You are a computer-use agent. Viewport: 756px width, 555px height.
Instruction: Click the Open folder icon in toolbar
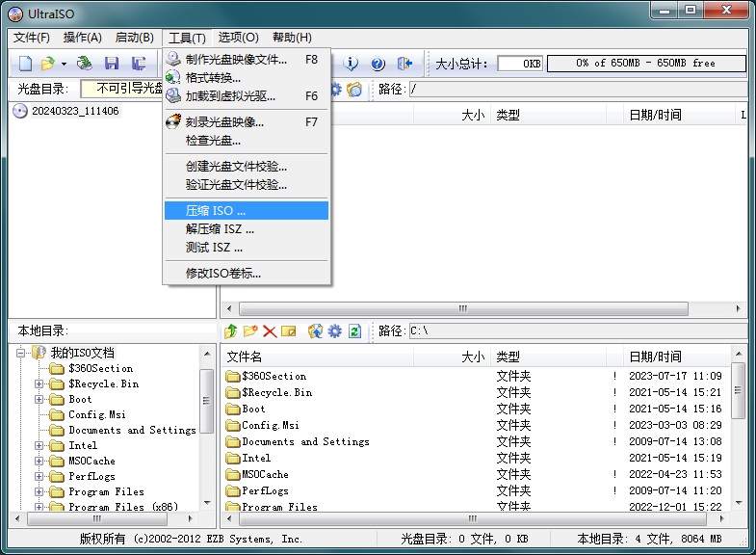[47, 64]
